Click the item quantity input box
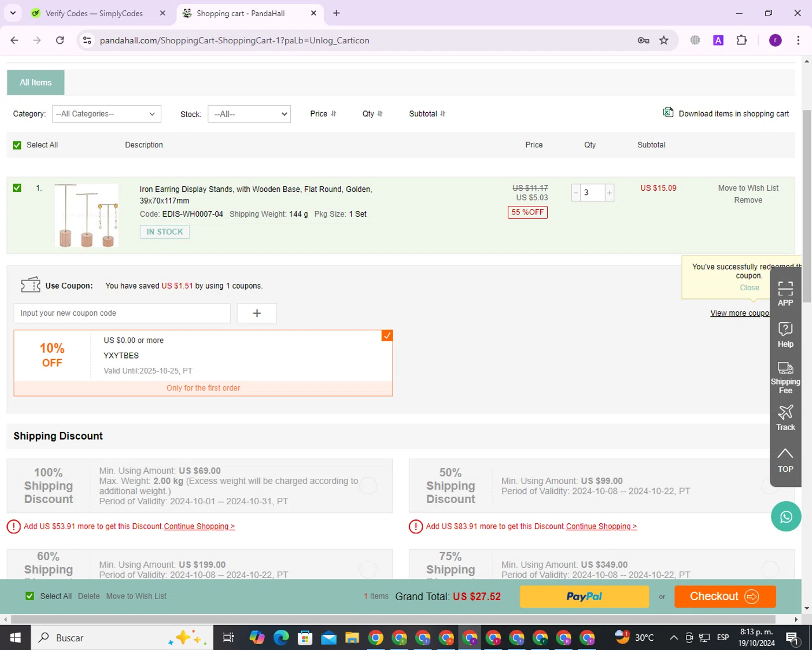This screenshot has height=650, width=812. pyautogui.click(x=592, y=193)
